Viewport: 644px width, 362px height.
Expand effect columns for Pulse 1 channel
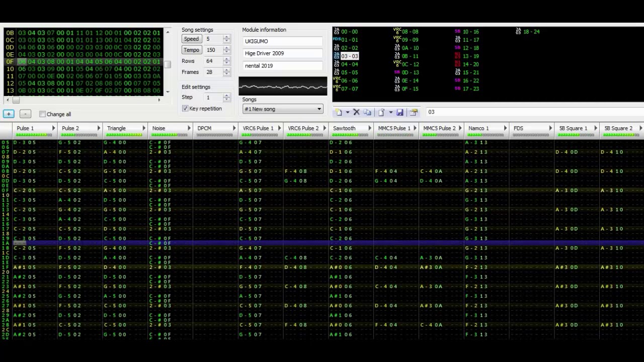tap(53, 128)
